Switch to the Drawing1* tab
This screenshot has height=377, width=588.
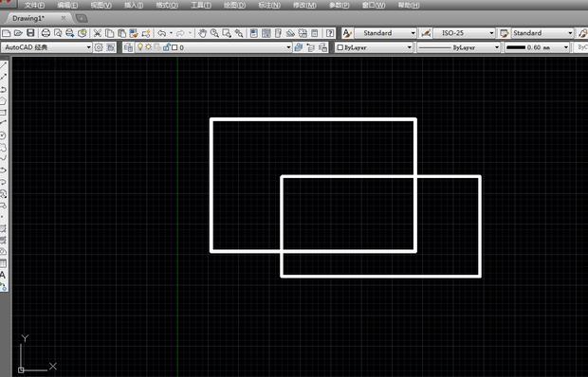tap(28, 18)
